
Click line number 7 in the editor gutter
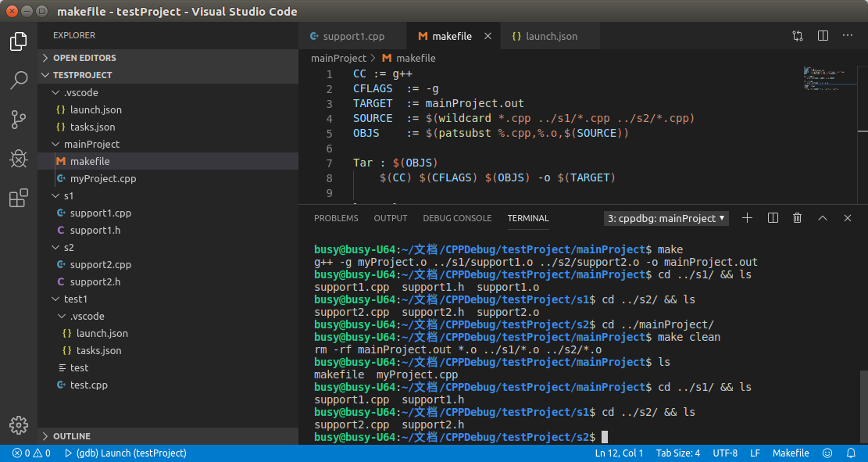coord(330,163)
